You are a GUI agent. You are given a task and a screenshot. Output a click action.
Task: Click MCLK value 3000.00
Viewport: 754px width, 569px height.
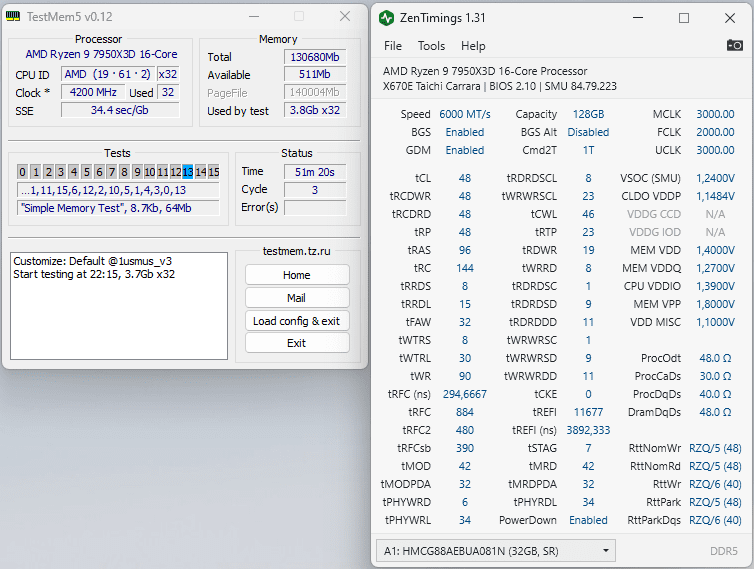click(715, 114)
